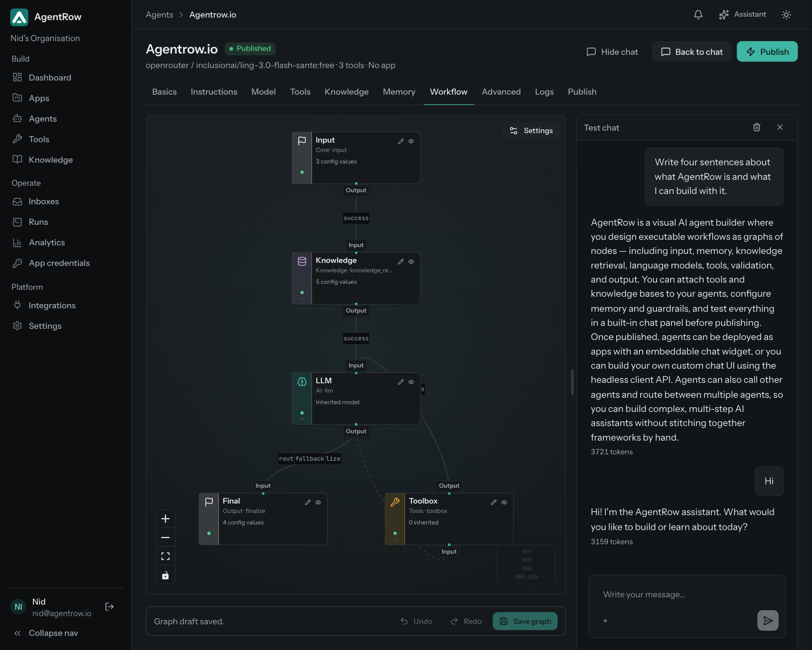The image size is (812, 650).
Task: Toggle visibility of the LLM node
Action: 411,382
